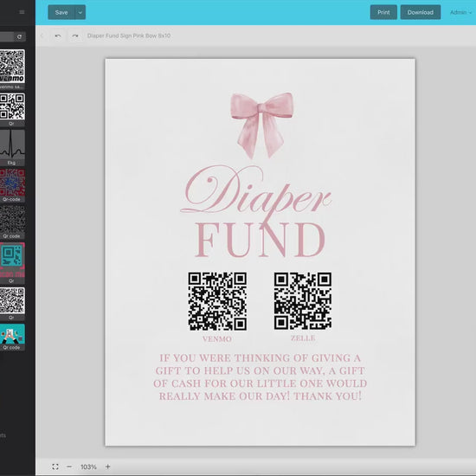
Task: Click the refresh icon in the sidebar search
Action: tap(19, 36)
